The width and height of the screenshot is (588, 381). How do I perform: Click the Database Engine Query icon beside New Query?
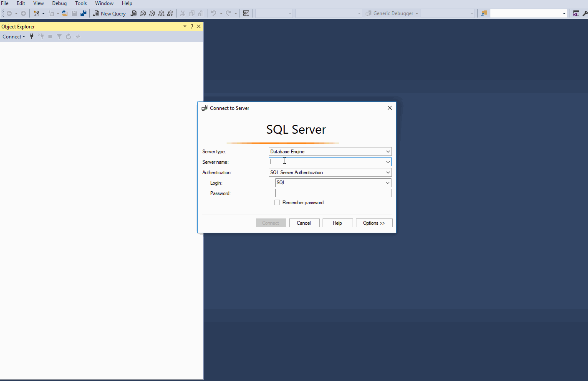[x=134, y=13]
